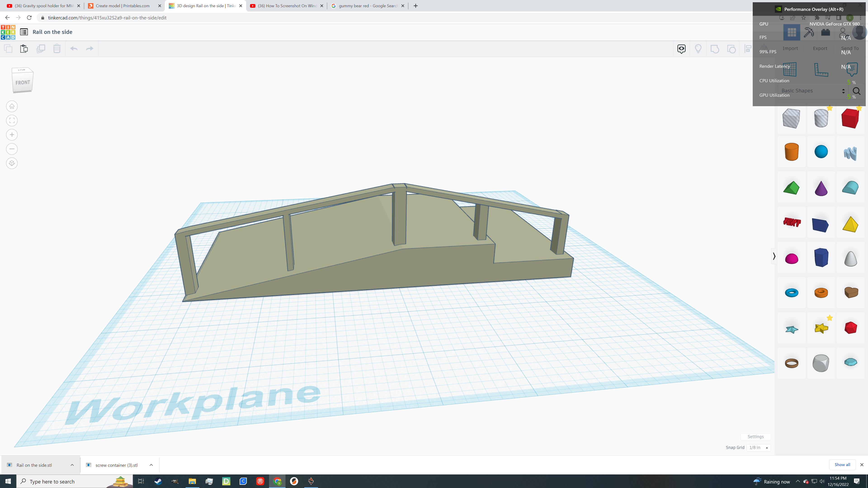This screenshot has width=868, height=488.
Task: Click the Show all lightbulb icon
Action: 698,49
